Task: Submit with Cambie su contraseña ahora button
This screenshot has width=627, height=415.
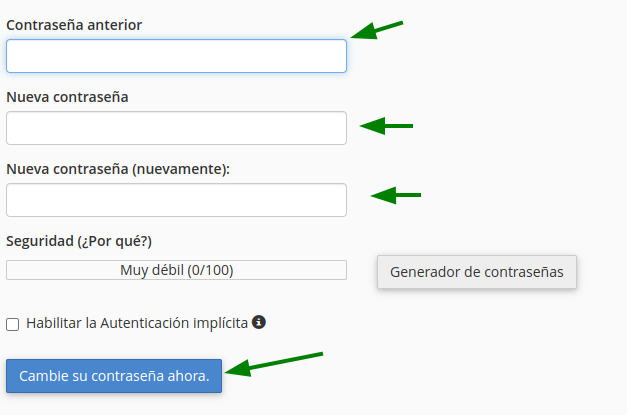Action: (x=114, y=376)
